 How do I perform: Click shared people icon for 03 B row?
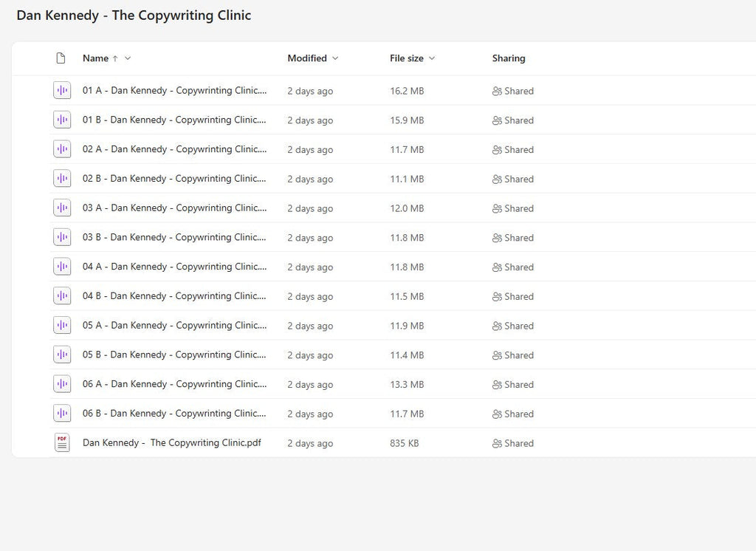coord(497,238)
